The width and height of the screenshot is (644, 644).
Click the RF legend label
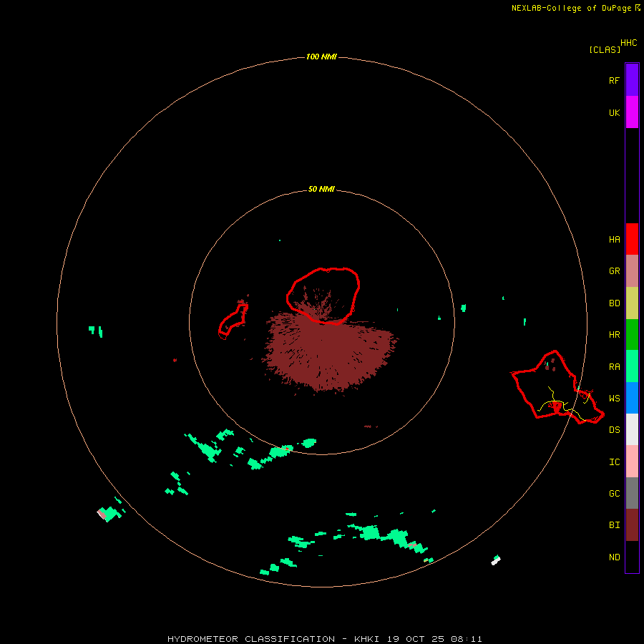pos(614,80)
